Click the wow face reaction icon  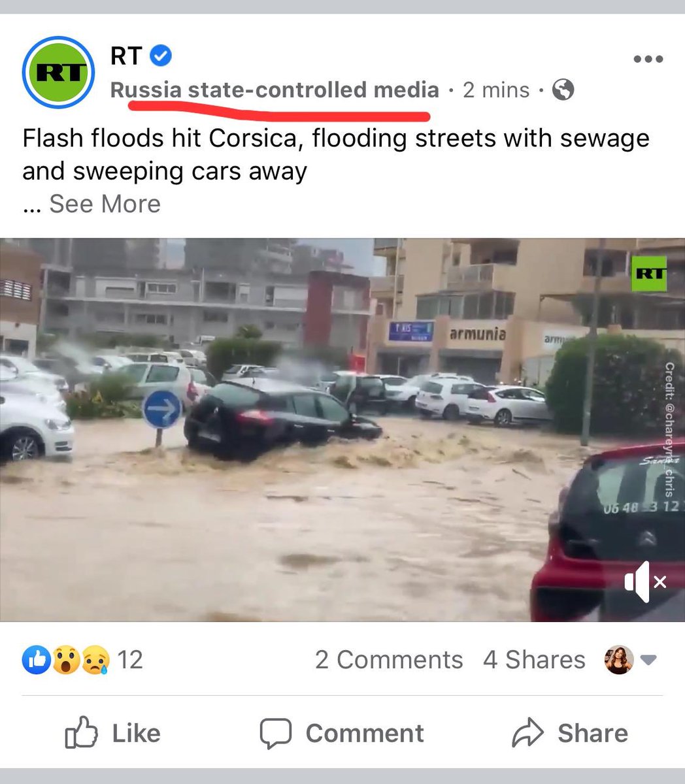coord(65,660)
